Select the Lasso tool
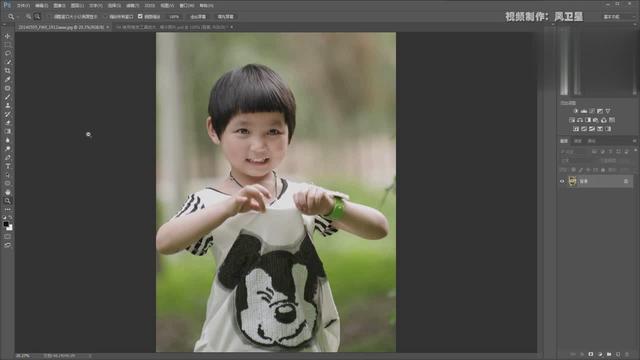This screenshot has width=640, height=360. click(7, 53)
